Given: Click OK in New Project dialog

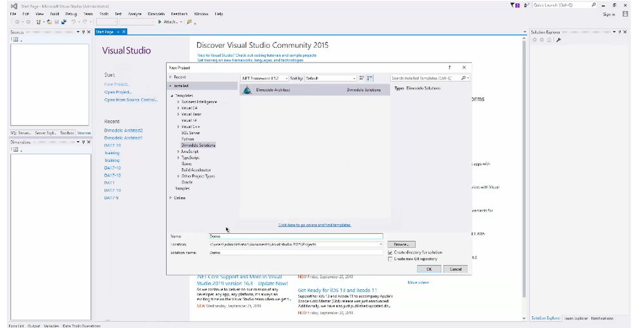Looking at the screenshot, I should point(429,269).
